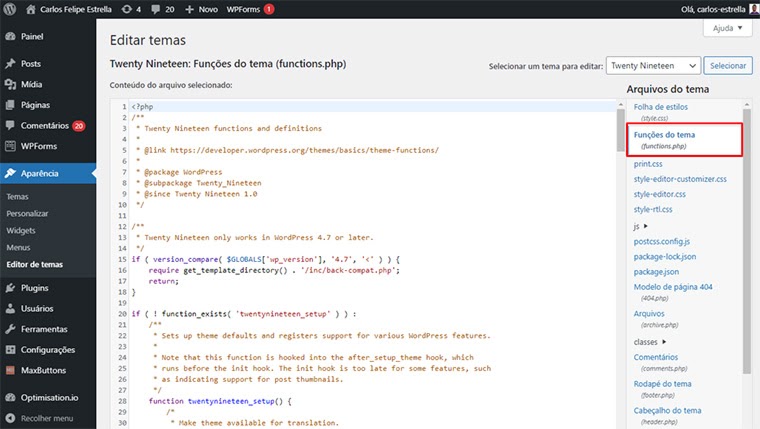Select Personalizar in Aparência submenu

[27, 213]
